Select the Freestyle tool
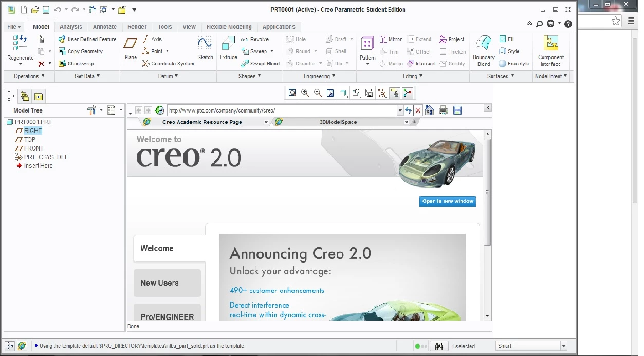The width and height of the screenshot is (644, 356). pos(514,64)
